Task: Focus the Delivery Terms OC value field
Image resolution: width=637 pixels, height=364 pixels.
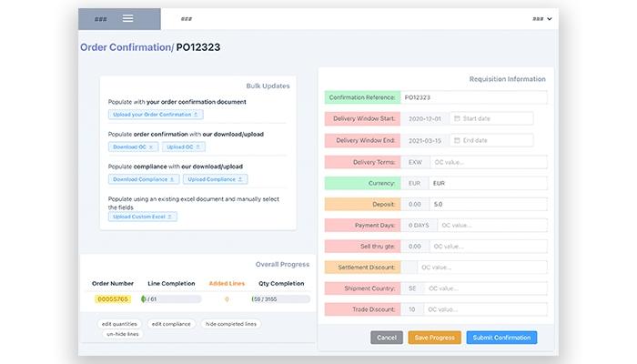Action: pos(489,162)
